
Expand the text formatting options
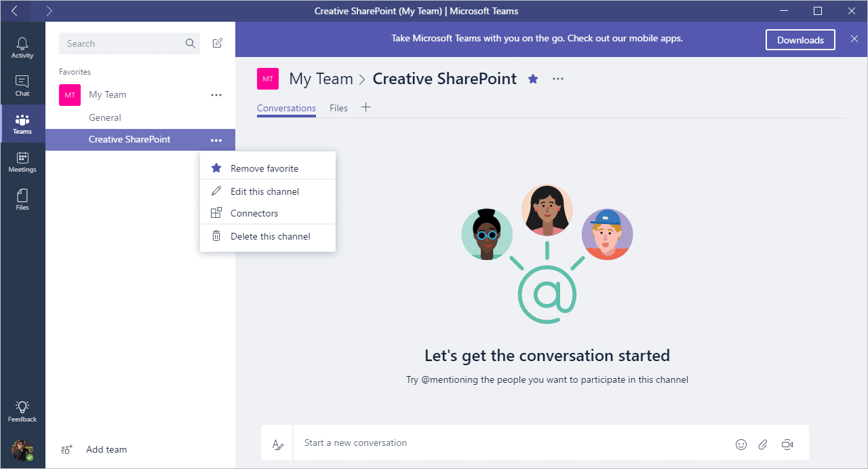point(277,445)
